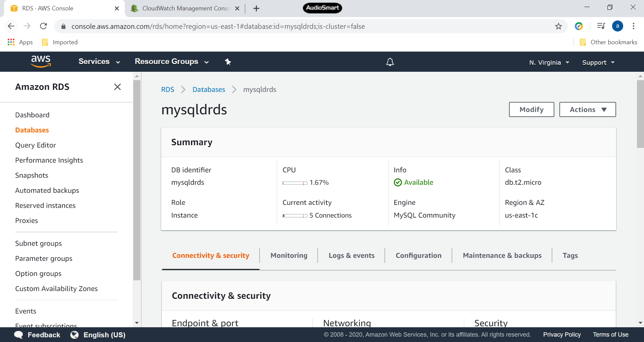Click the AWS logo home icon
This screenshot has width=644, height=342.
point(41,61)
